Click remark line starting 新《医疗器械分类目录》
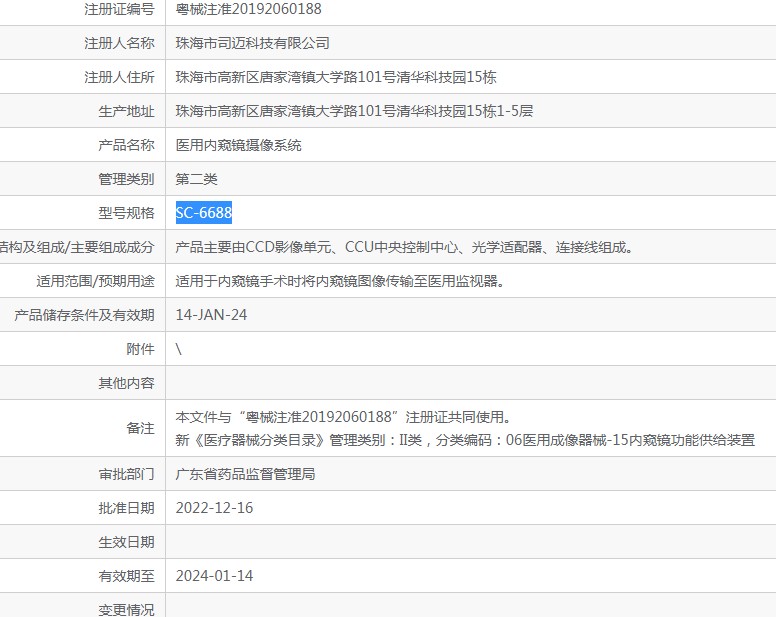The image size is (776, 617). (x=465, y=440)
